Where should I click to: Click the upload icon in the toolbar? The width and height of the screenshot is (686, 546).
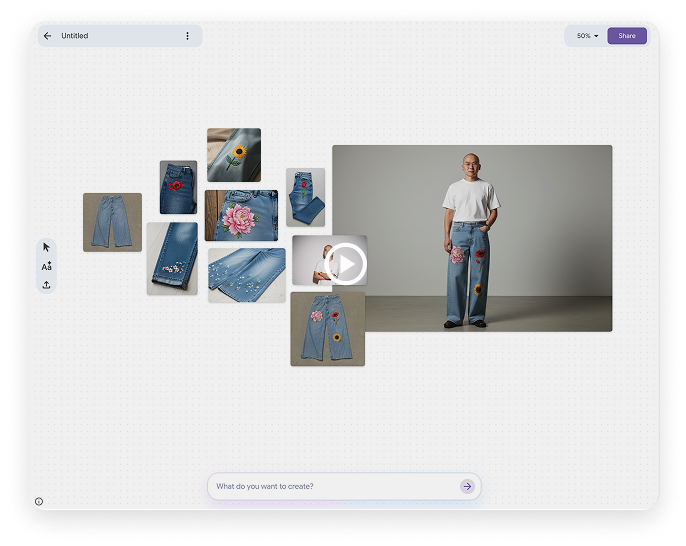[x=46, y=285]
